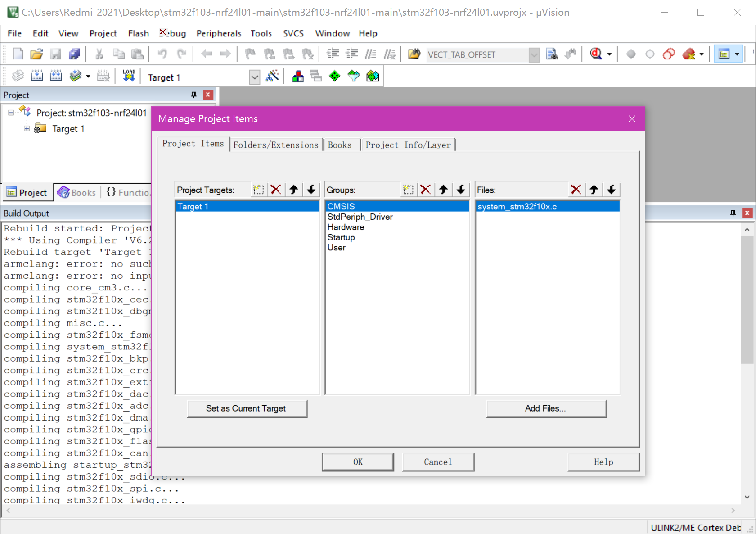Move Project Target up arrow
This screenshot has height=534, width=756.
click(294, 190)
